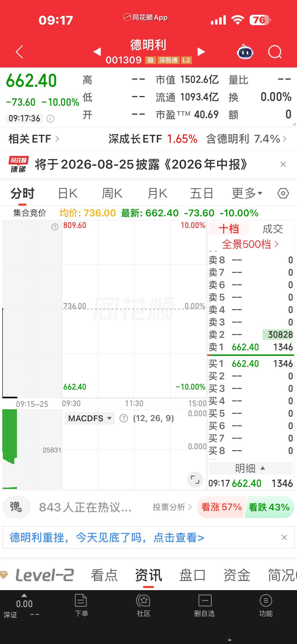Tap the 简况 profile tab
Viewport: 297px width, 644px height.
tap(282, 575)
